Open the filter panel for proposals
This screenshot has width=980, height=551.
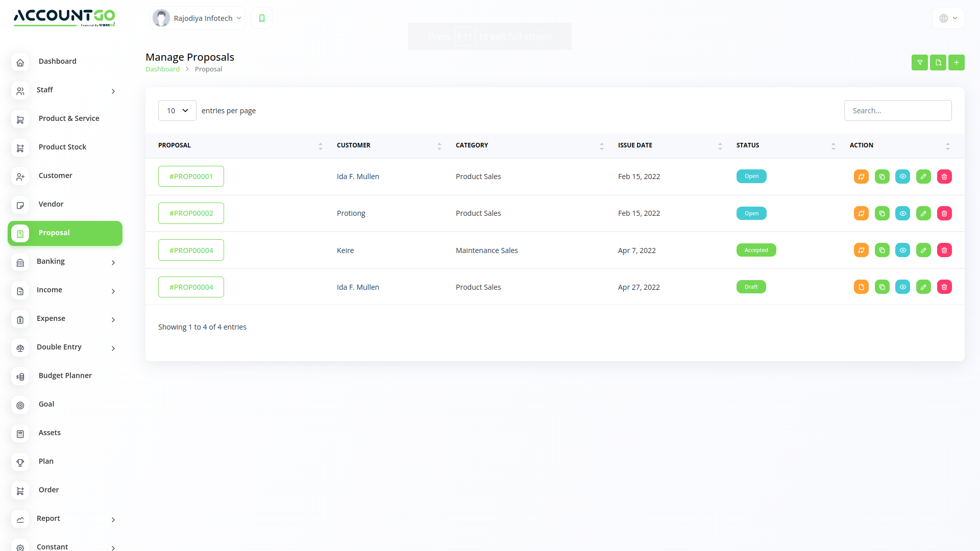[x=919, y=62]
